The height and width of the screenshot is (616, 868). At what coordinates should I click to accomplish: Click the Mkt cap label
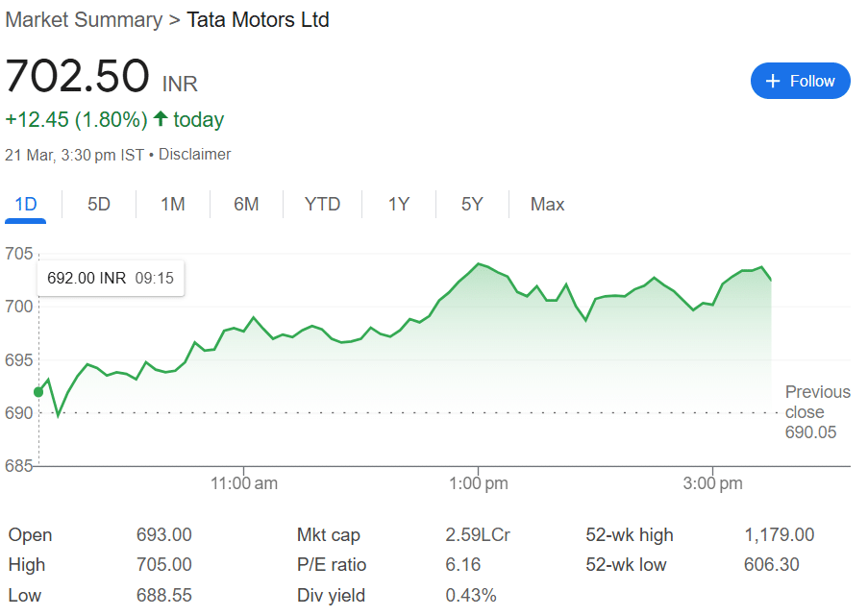(329, 534)
